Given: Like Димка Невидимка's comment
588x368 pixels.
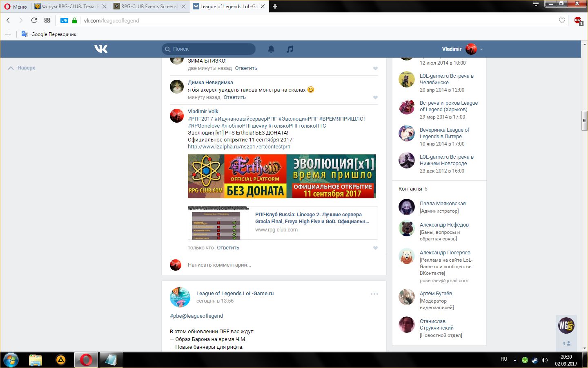Looking at the screenshot, I should (375, 97).
